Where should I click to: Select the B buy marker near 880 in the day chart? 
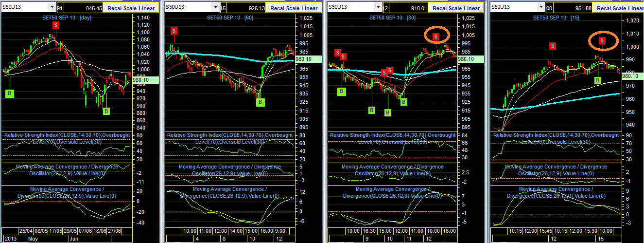[x=106, y=111]
